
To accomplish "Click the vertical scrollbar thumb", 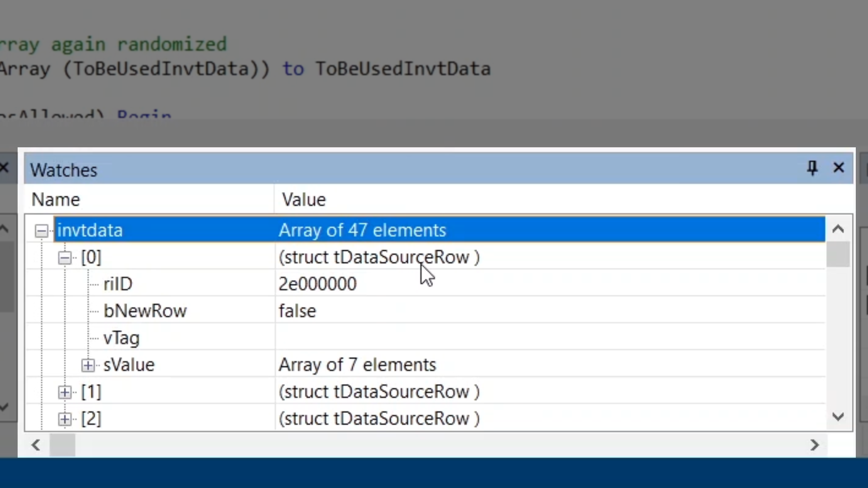I will point(838,255).
